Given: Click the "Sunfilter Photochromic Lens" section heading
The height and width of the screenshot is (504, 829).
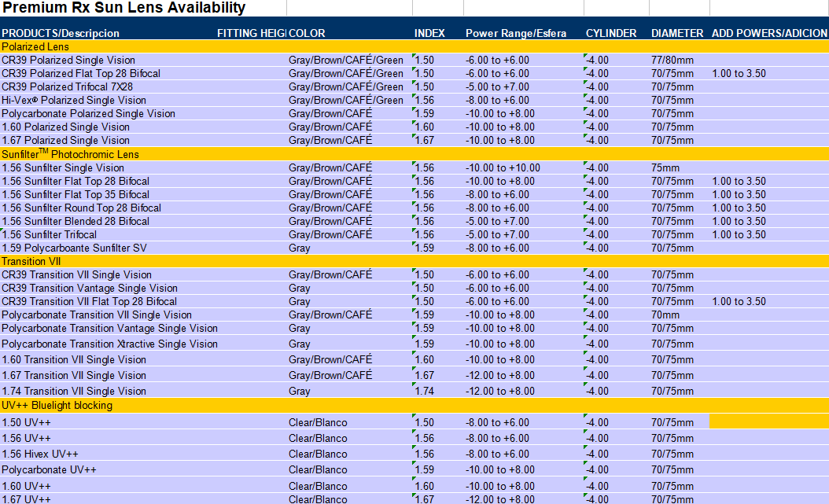Looking at the screenshot, I should [x=70, y=154].
